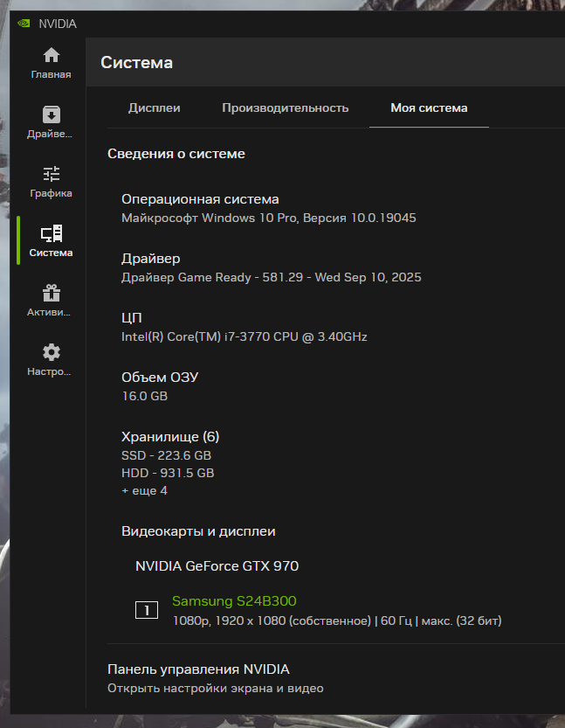
Task: Click the Драйвер section label
Action: coord(151,259)
